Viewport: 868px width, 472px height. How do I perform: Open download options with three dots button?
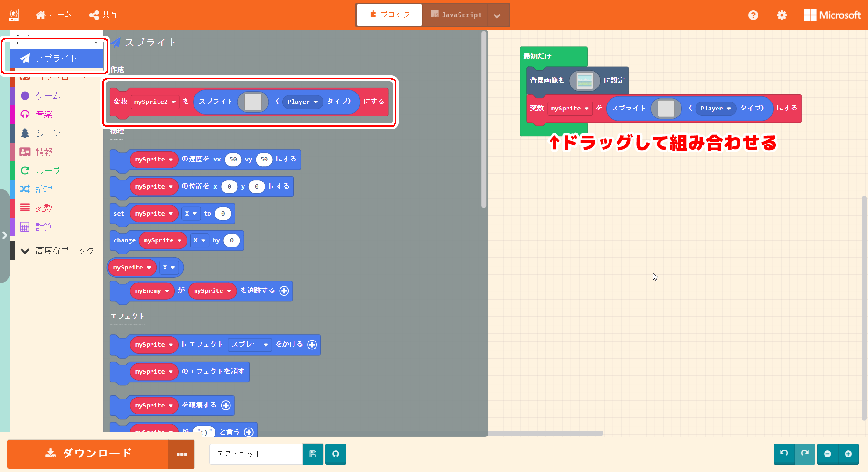point(182,454)
